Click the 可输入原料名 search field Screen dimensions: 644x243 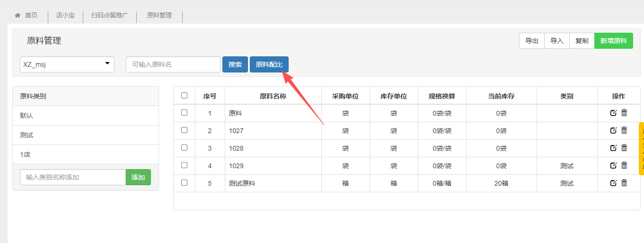click(x=173, y=64)
